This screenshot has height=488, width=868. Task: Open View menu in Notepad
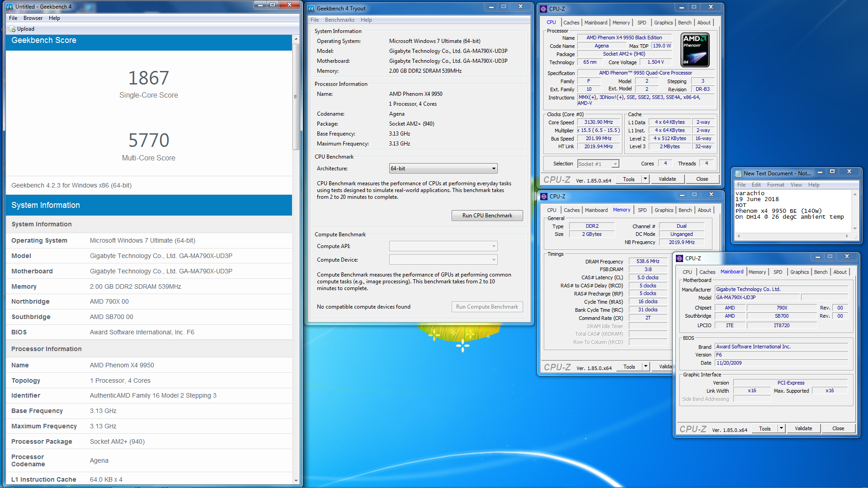[796, 185]
